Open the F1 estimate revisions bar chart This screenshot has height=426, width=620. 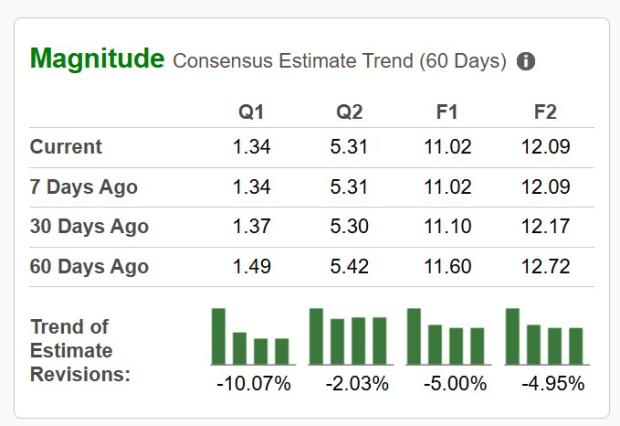(x=447, y=336)
